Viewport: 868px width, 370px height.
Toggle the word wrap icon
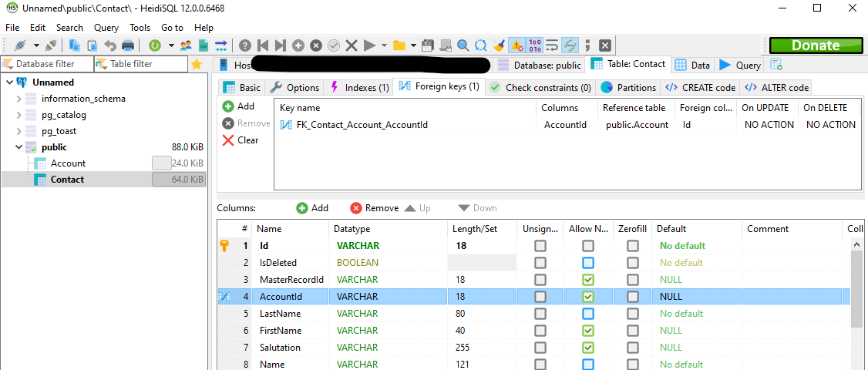(x=551, y=45)
